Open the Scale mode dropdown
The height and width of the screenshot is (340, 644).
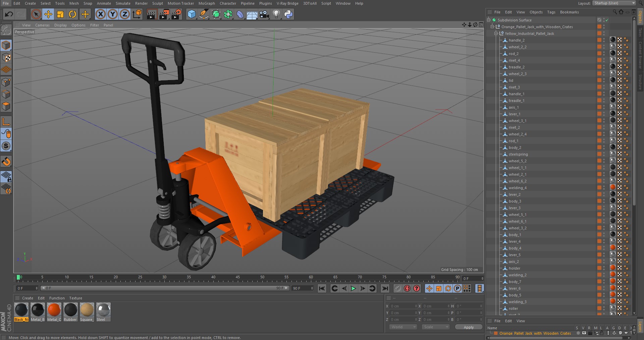point(435,327)
